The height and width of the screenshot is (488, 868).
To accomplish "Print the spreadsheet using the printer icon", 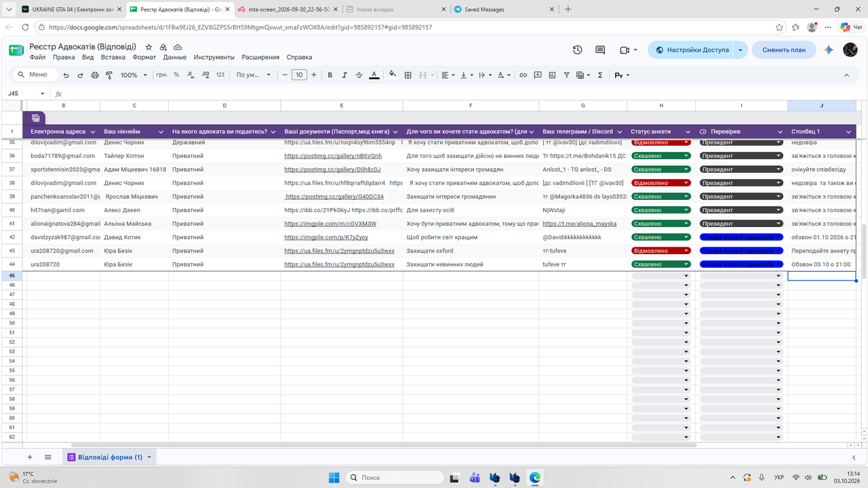I will point(95,75).
